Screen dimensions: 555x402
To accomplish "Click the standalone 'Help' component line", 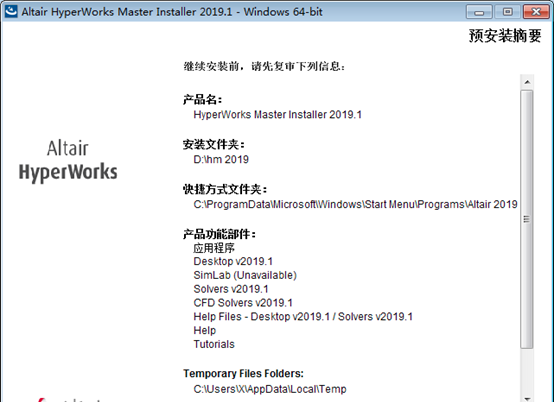I will [x=205, y=331].
